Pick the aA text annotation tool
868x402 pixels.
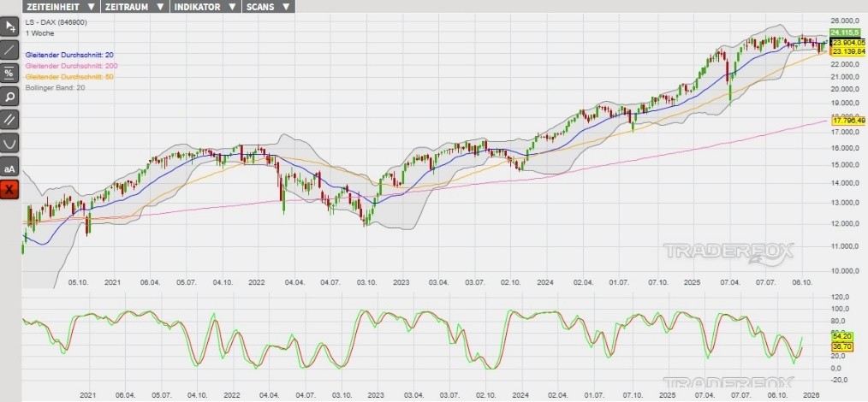[x=9, y=166]
